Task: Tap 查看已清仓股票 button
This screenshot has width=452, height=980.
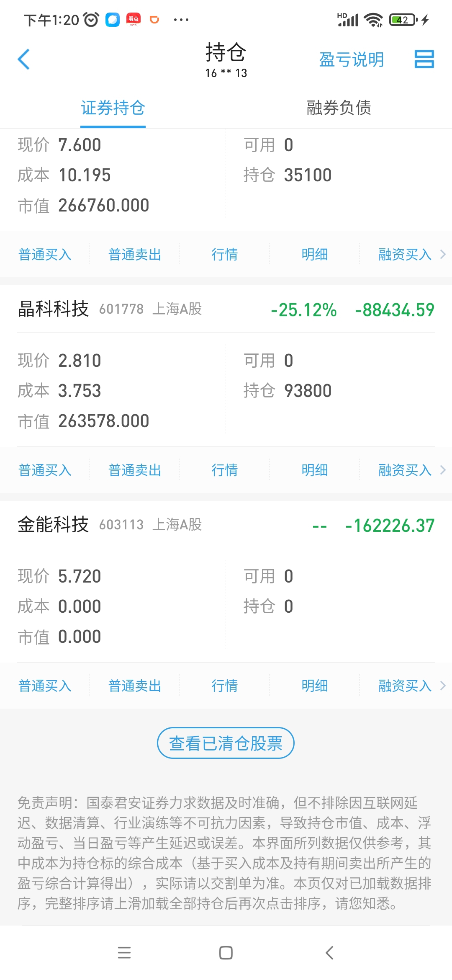Action: click(x=226, y=743)
